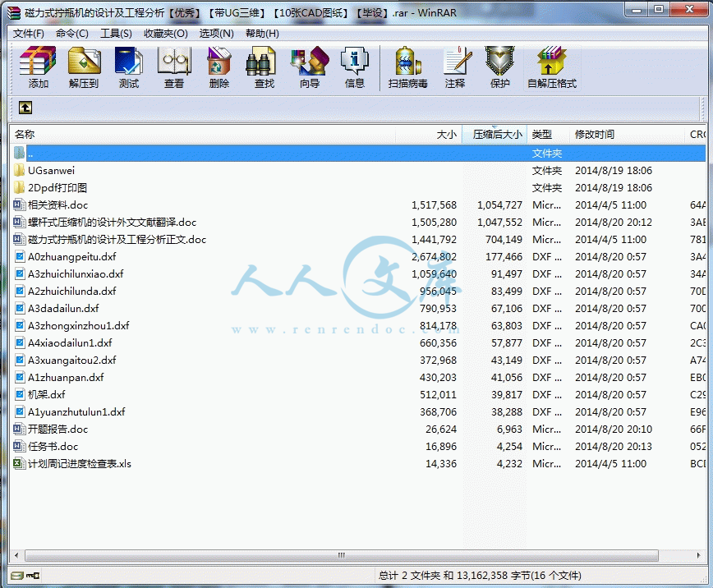The image size is (713, 588).
Task: Select the UGsanwei folder icon
Action: [19, 171]
